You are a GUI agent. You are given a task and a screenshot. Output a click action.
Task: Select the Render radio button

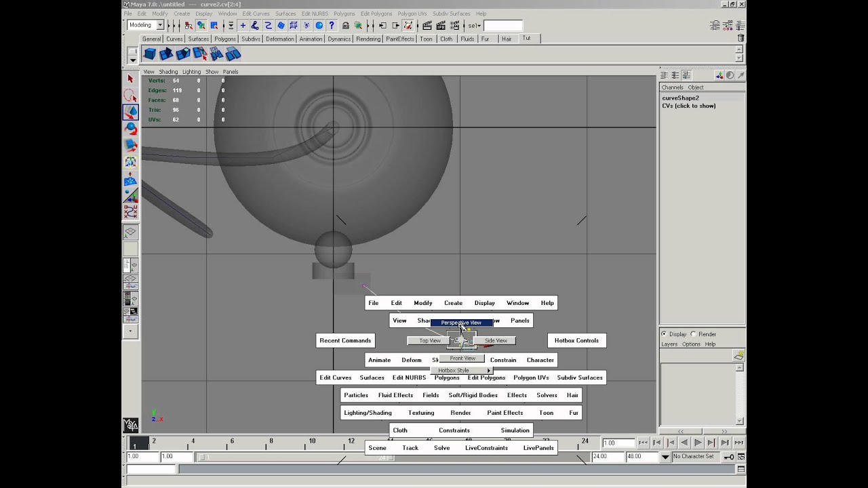tap(693, 334)
